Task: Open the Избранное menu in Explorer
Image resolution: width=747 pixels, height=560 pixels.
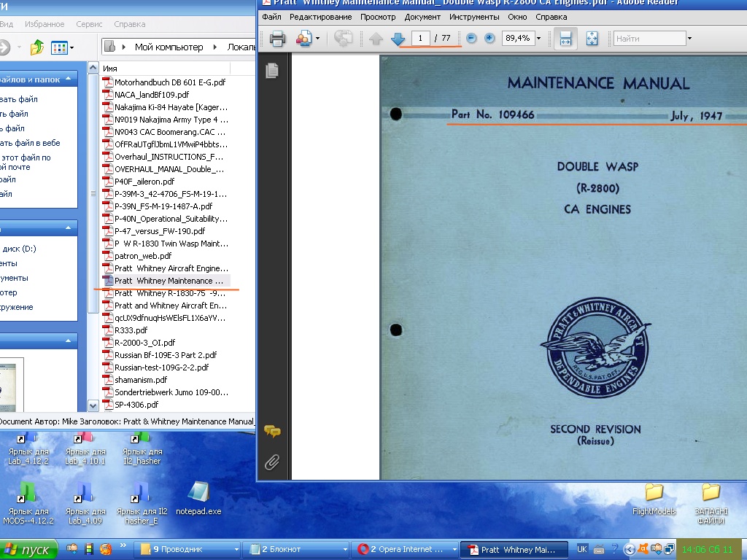Action: tap(44, 24)
